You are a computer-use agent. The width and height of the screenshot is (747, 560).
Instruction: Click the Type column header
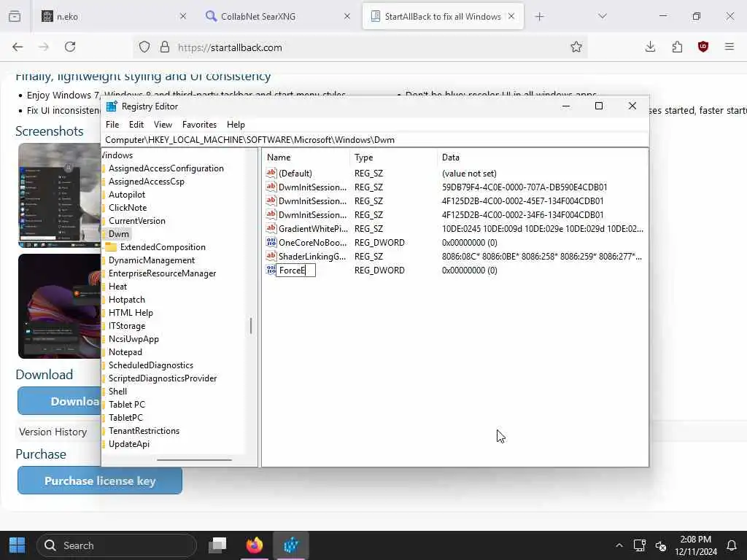click(393, 157)
